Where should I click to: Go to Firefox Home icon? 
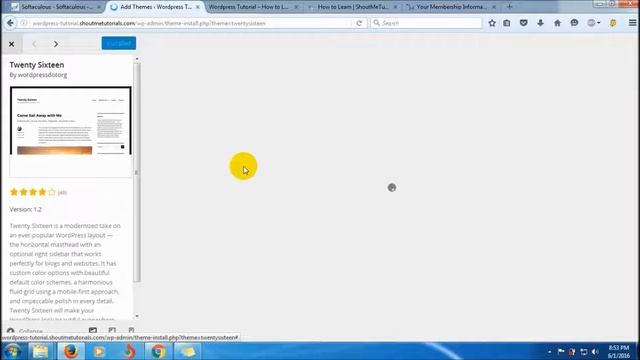coord(557,23)
